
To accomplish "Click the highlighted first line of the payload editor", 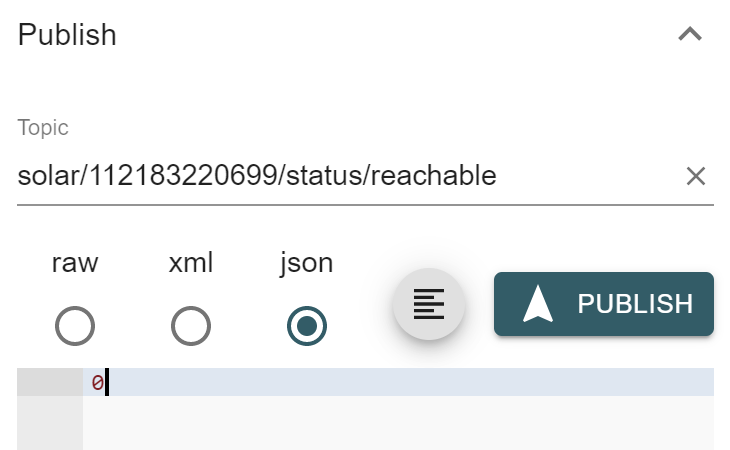I will coord(398,382).
